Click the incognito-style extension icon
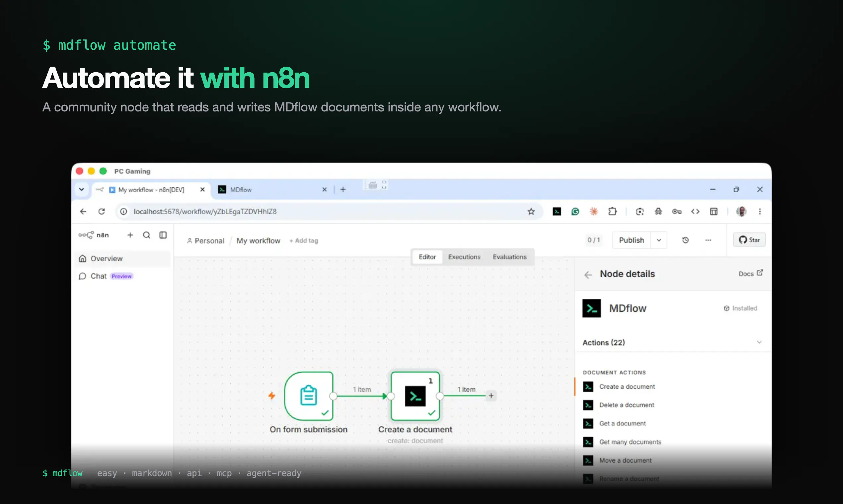Viewport: 843px width, 504px height. 658,212
